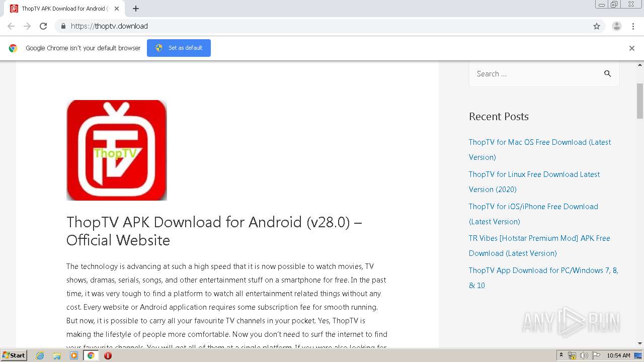Image resolution: width=644 pixels, height=362 pixels.
Task: Open ThopTV App for PC/Windows post
Action: 543,278
